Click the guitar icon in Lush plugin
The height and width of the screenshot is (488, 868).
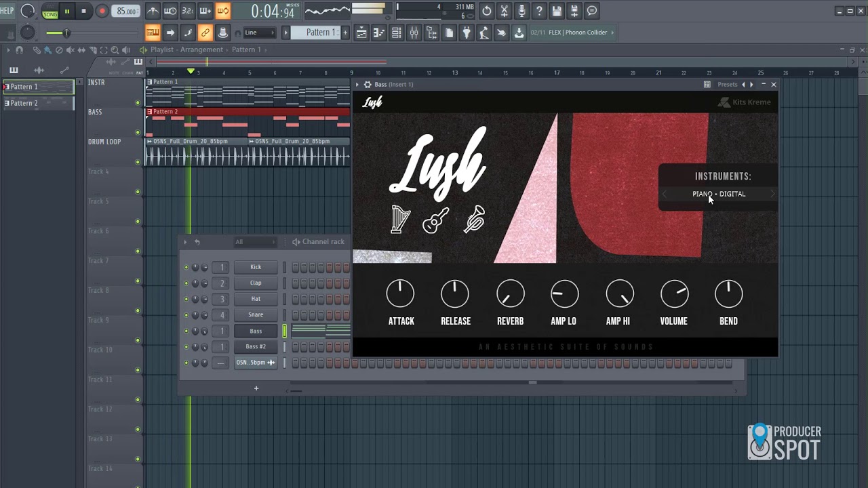[435, 221]
